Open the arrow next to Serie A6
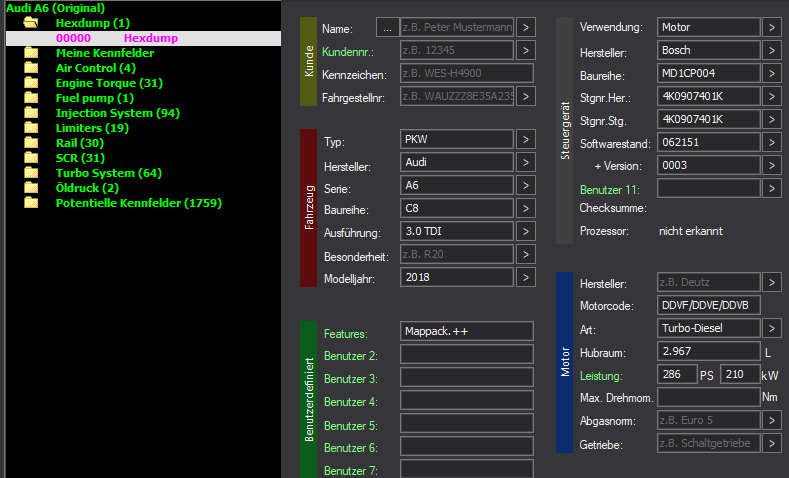Viewport: 789px width, 478px height. 525,185
